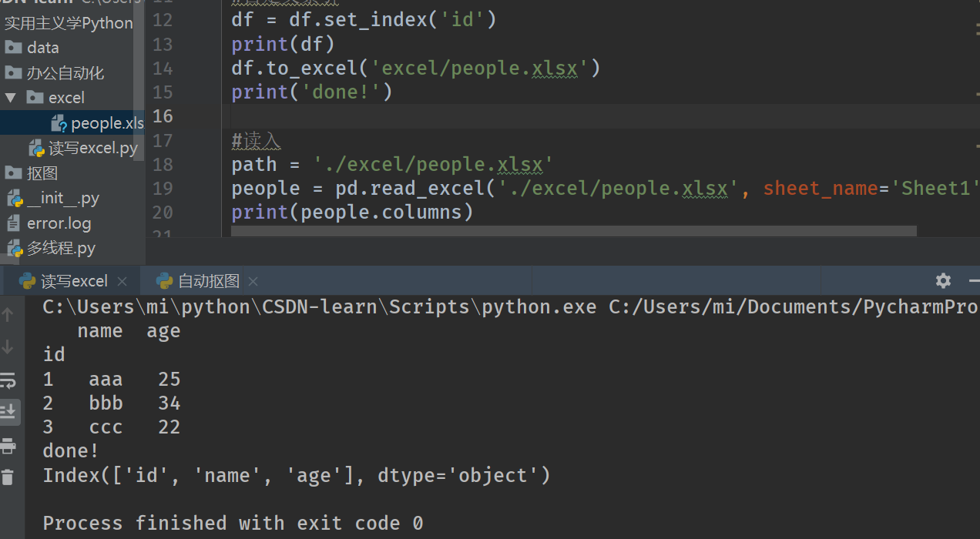Open the run panel settings gear
The height and width of the screenshot is (539, 980).
coord(942,281)
